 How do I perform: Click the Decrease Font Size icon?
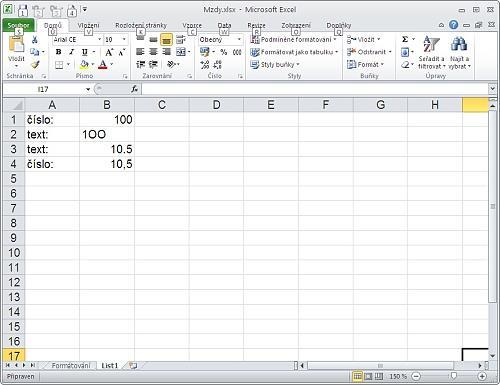tap(122, 52)
